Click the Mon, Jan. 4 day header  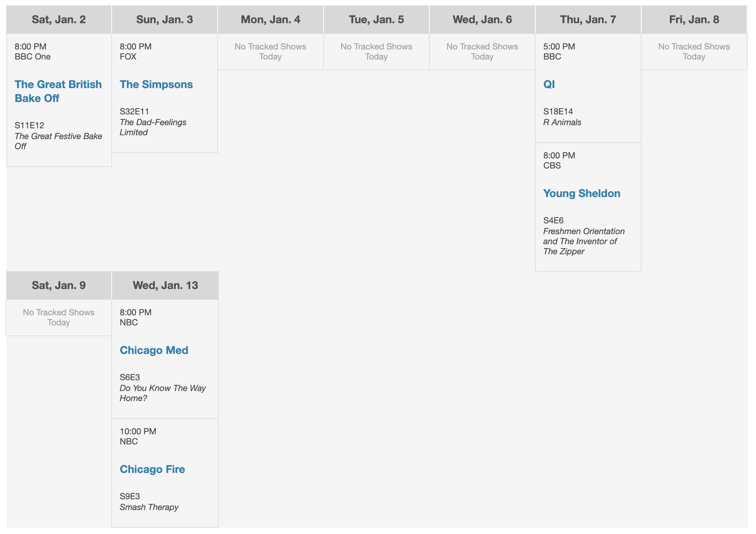coord(271,19)
